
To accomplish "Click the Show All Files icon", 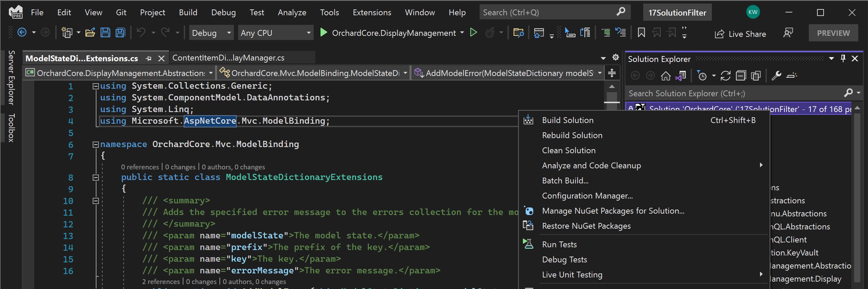I will (756, 76).
